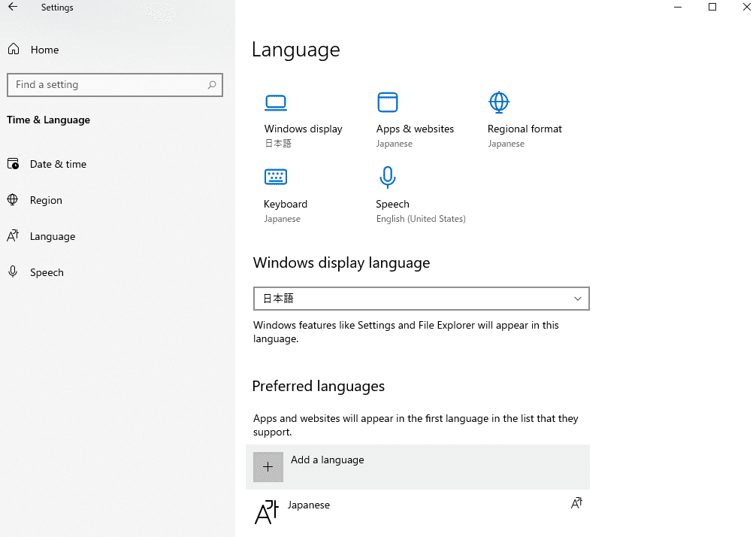The height and width of the screenshot is (537, 756).
Task: Click the search magnifier icon
Action: click(212, 85)
